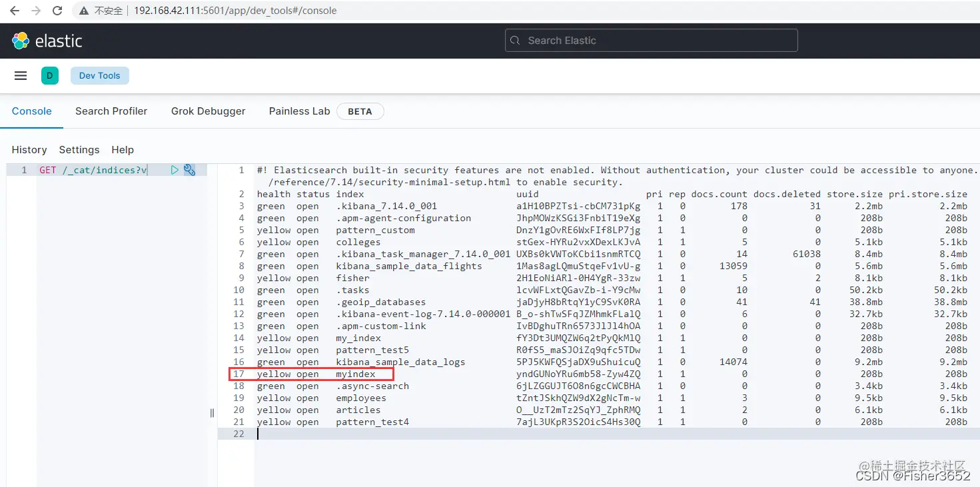Click the GET /_cat/indices?v request line
980x487 pixels.
[x=93, y=170]
